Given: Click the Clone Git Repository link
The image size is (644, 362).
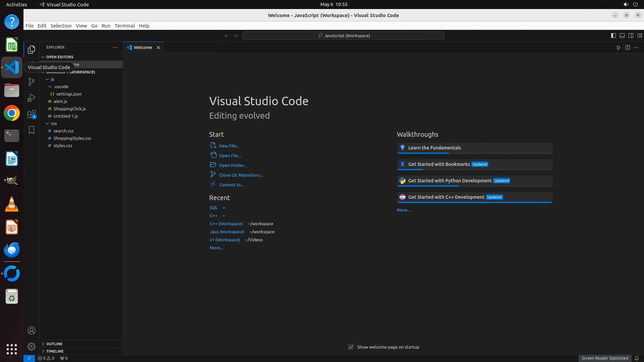Looking at the screenshot, I should click(241, 175).
